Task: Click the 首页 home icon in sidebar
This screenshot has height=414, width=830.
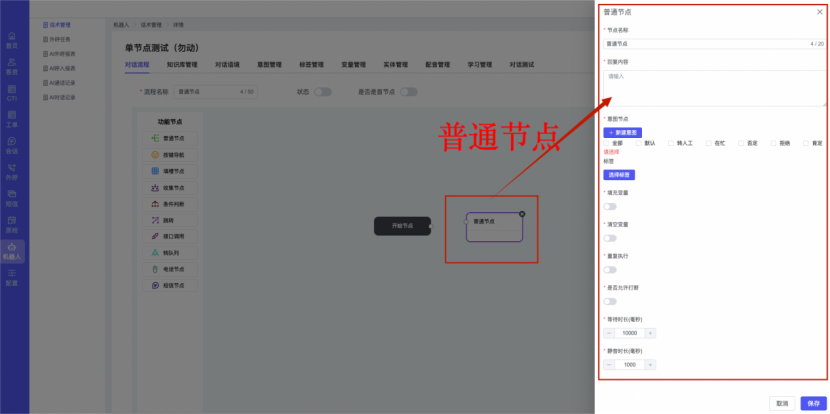Action: [12, 39]
